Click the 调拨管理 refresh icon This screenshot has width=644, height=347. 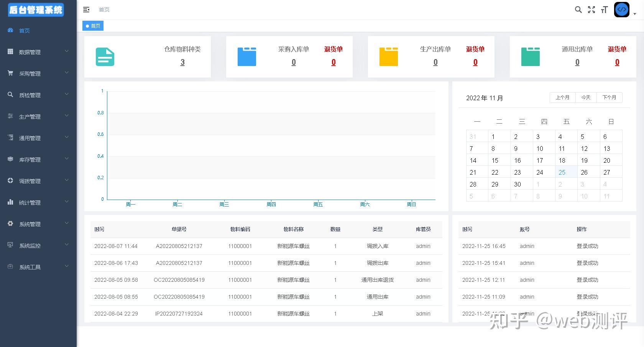(x=10, y=180)
